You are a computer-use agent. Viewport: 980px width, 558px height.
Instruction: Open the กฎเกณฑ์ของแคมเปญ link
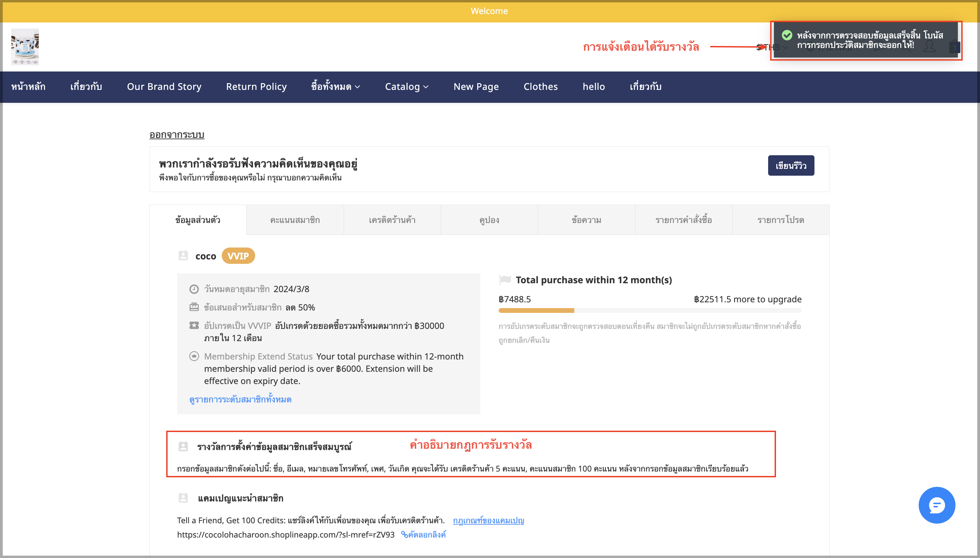pyautogui.click(x=488, y=521)
